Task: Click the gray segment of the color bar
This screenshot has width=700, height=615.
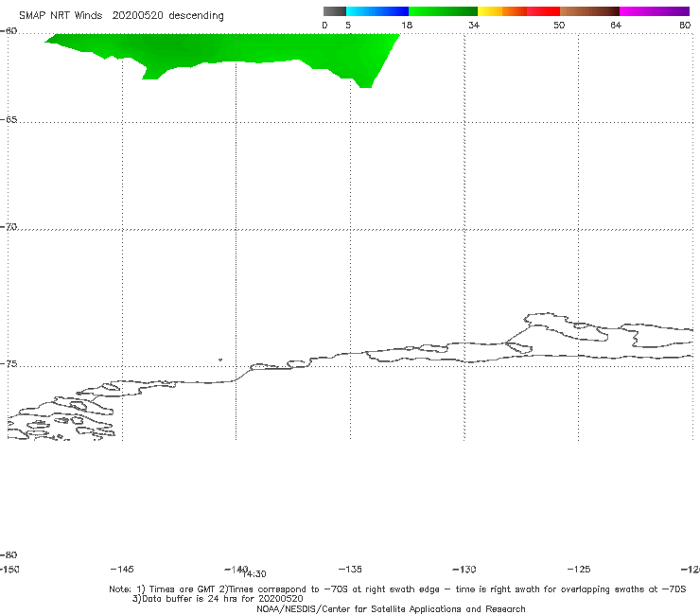Action: (335, 11)
